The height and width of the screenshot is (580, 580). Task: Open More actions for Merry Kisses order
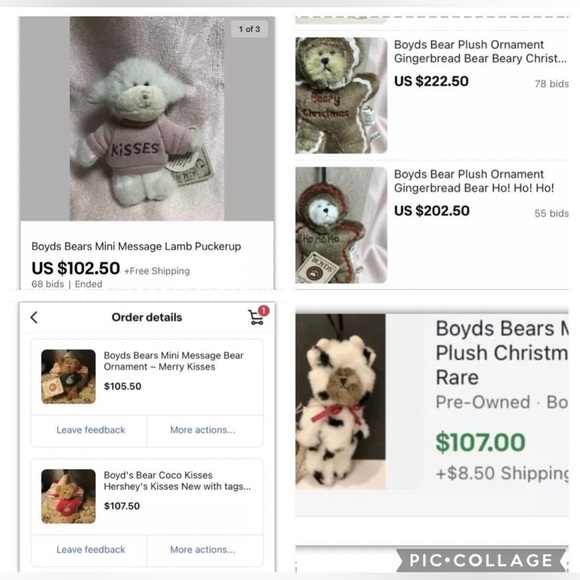tap(202, 430)
